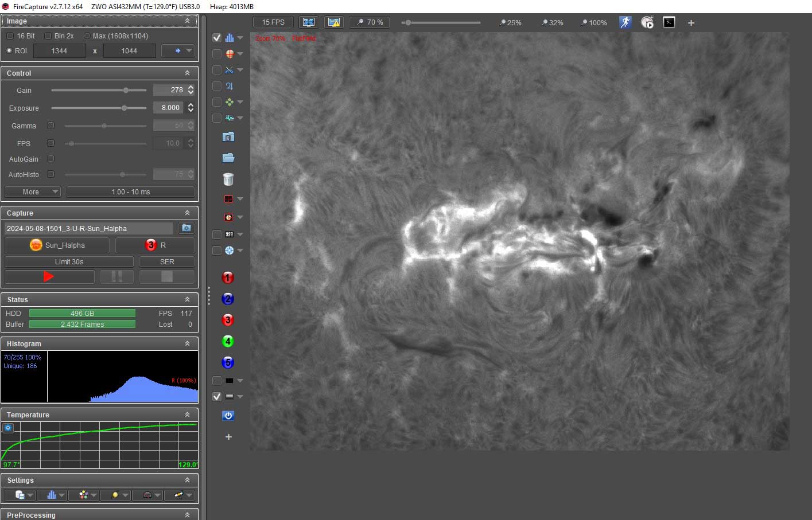
Task: Click the SER format button
Action: pyautogui.click(x=167, y=261)
